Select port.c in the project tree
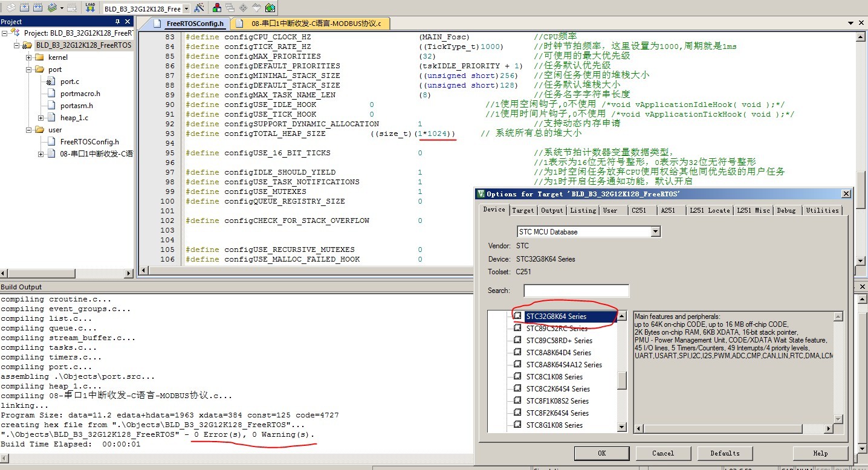This screenshot has width=868, height=470. point(70,81)
